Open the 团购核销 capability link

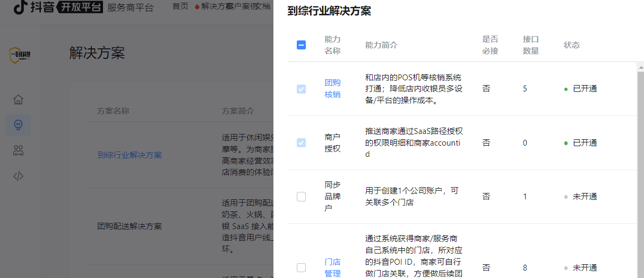pos(333,89)
